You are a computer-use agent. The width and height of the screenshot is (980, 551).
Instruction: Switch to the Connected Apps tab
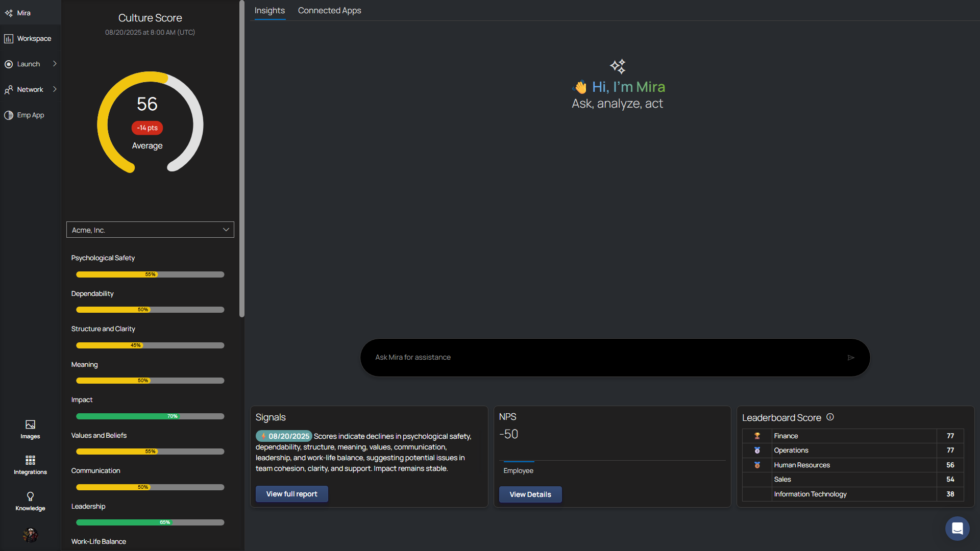click(x=329, y=11)
